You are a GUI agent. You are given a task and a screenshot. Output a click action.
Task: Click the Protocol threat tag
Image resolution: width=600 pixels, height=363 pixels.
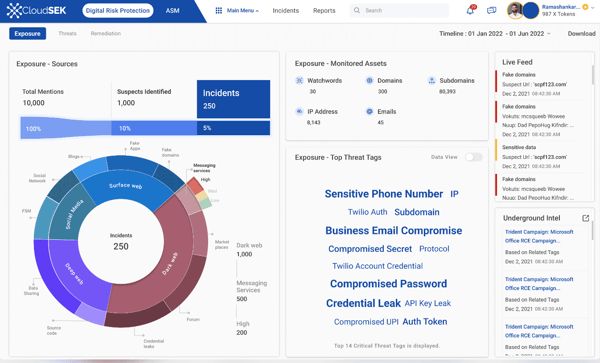434,249
